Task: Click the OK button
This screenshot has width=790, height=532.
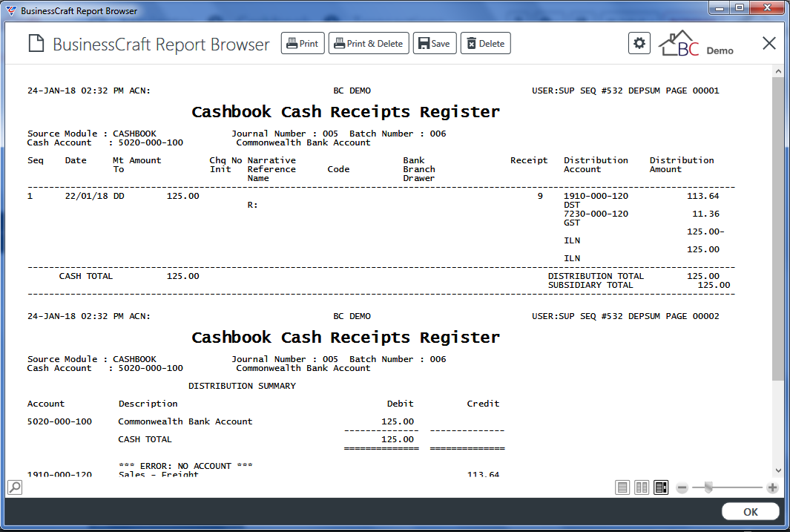Action: point(750,512)
